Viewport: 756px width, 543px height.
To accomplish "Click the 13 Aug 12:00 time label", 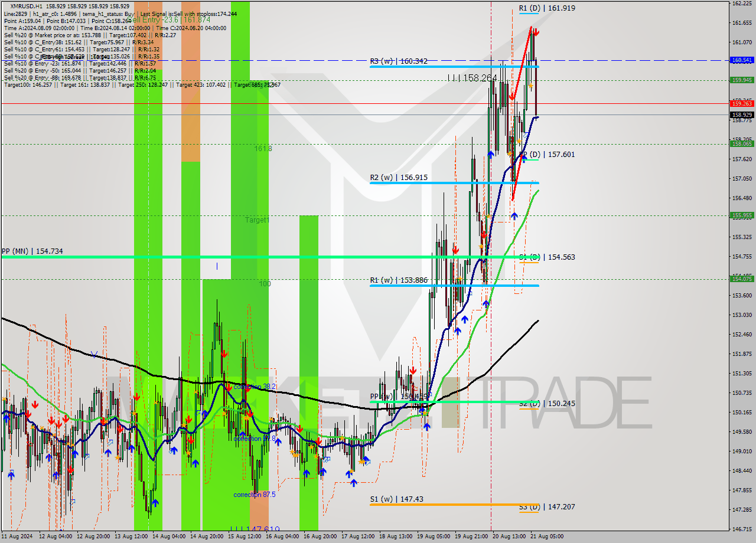I will 132,537.
